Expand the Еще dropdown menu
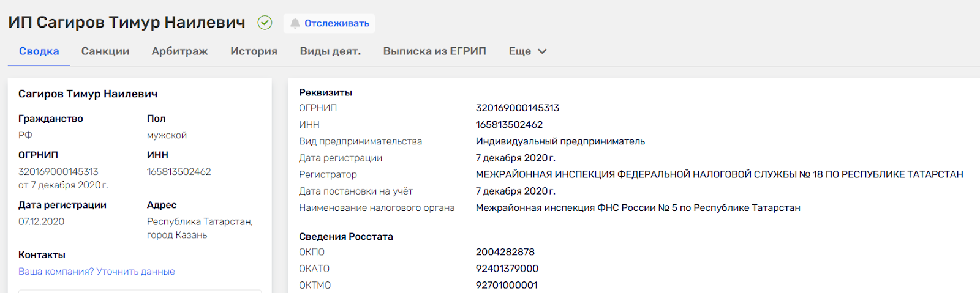 pos(527,51)
